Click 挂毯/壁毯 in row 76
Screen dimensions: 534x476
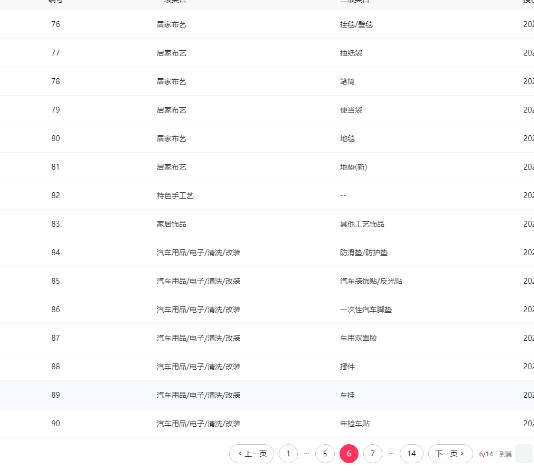tap(356, 25)
